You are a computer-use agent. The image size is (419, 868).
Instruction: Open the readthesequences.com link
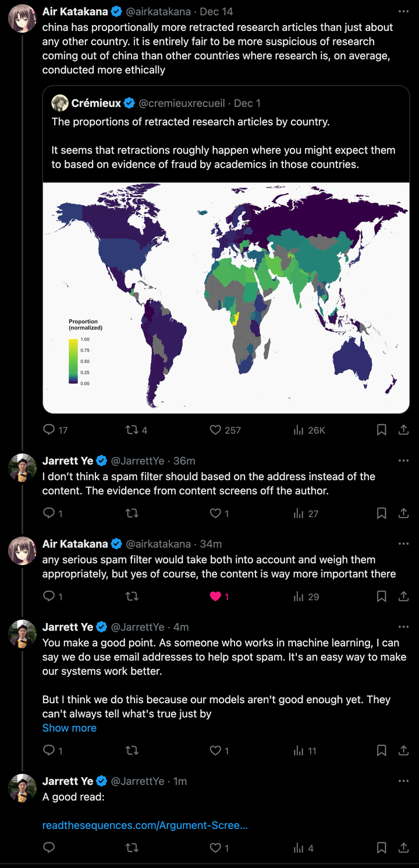[145, 825]
